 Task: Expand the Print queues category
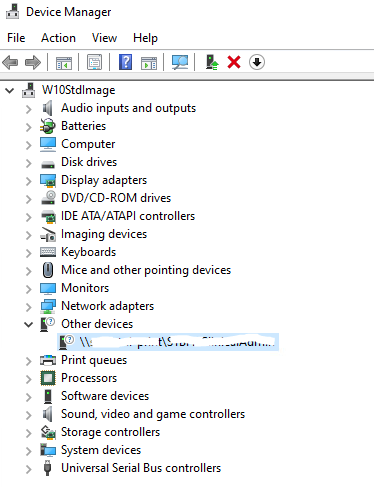pos(29,361)
